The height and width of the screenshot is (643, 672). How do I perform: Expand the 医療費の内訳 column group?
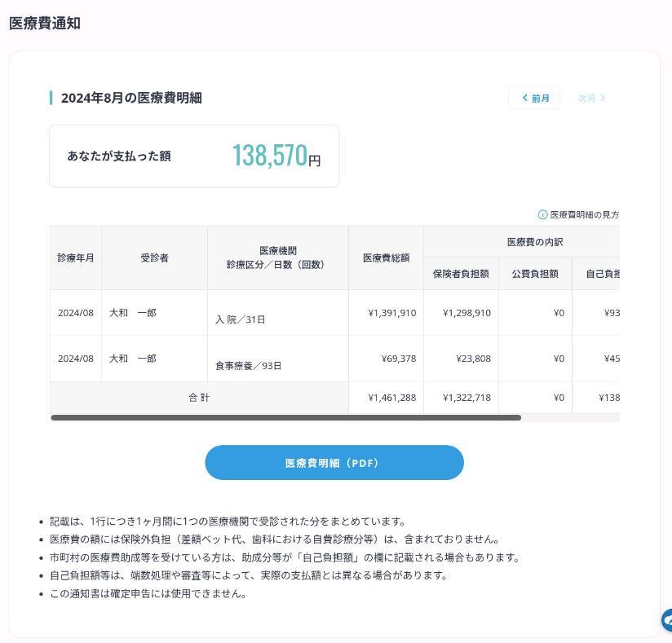click(534, 242)
